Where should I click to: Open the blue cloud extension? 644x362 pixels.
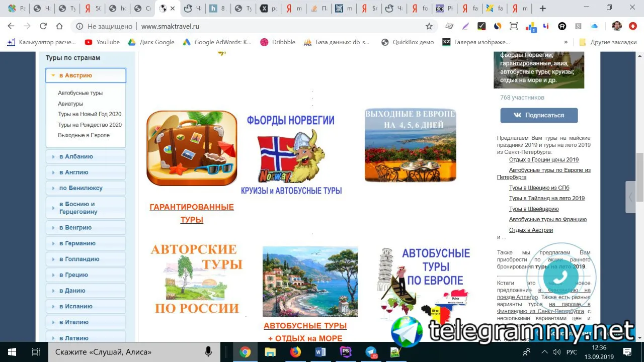point(595,26)
